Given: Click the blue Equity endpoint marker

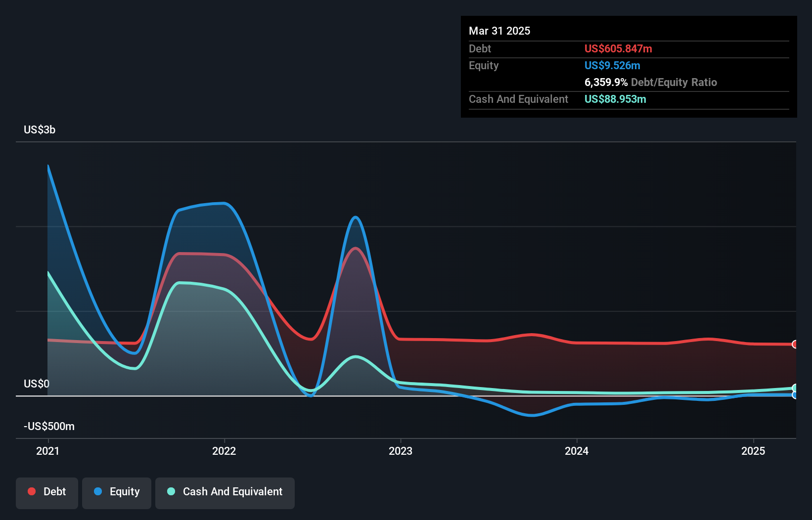Looking at the screenshot, I should pos(795,395).
